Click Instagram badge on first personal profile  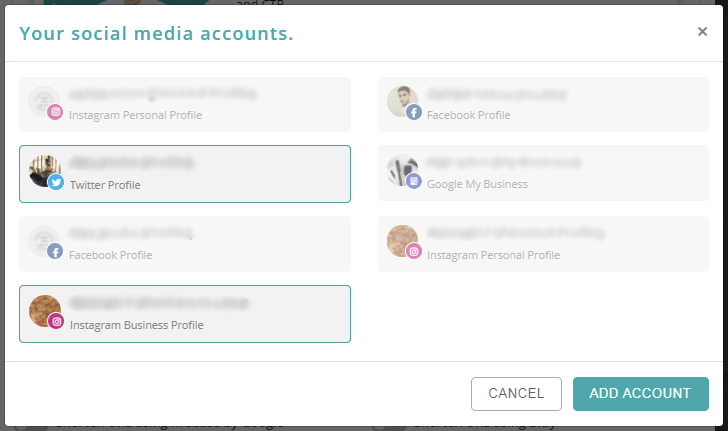click(55, 112)
